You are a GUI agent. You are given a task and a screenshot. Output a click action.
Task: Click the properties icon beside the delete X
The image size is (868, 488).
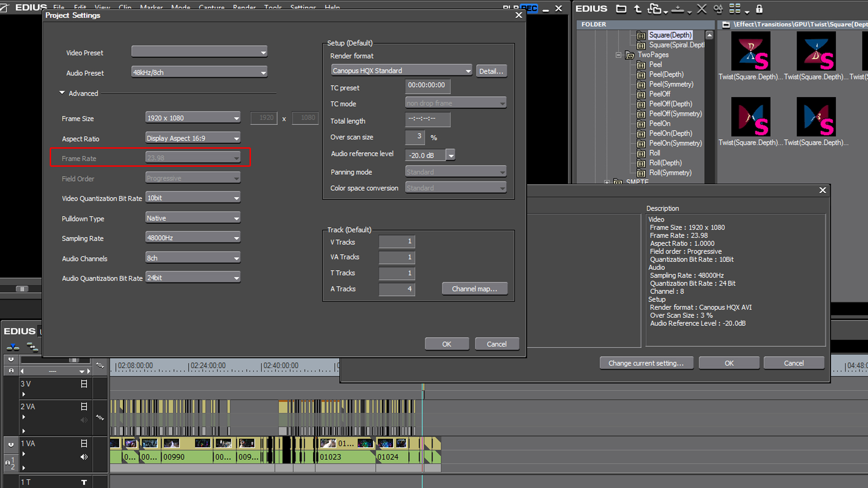(718, 9)
